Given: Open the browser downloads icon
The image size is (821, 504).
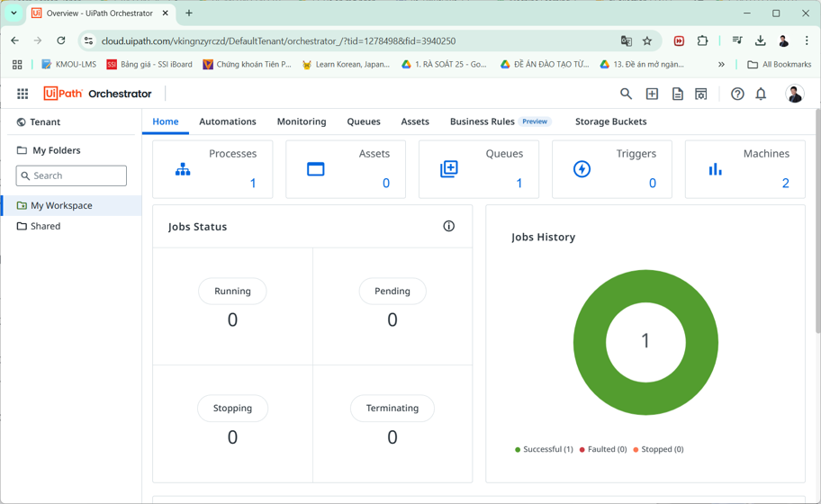Looking at the screenshot, I should pyautogui.click(x=761, y=40).
